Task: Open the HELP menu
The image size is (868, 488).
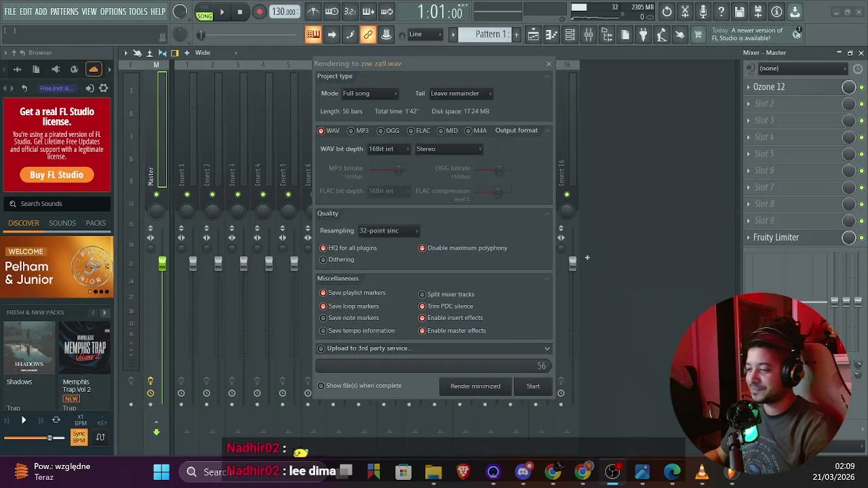Action: pos(158,12)
